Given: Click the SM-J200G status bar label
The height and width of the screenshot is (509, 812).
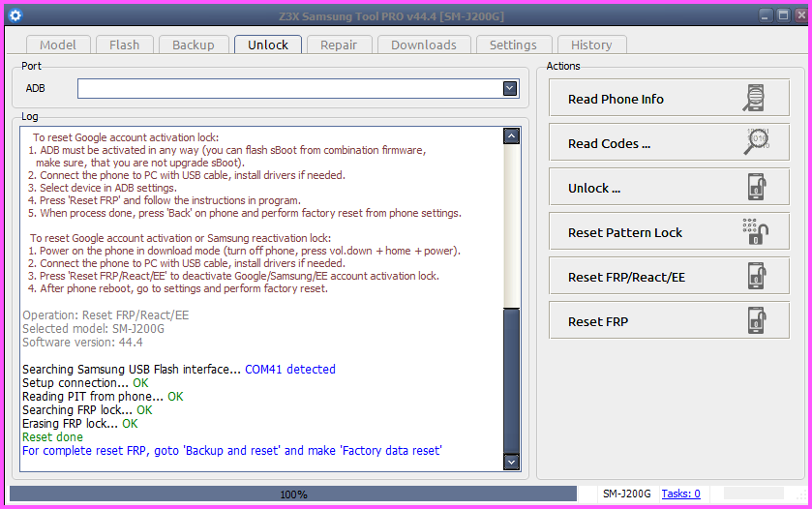Looking at the screenshot, I should click(x=626, y=494).
